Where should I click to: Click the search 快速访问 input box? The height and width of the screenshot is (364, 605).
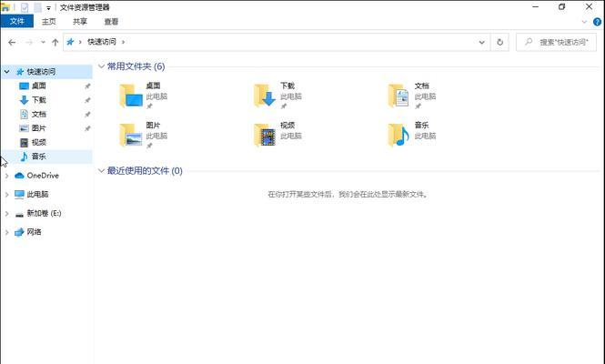[556, 42]
